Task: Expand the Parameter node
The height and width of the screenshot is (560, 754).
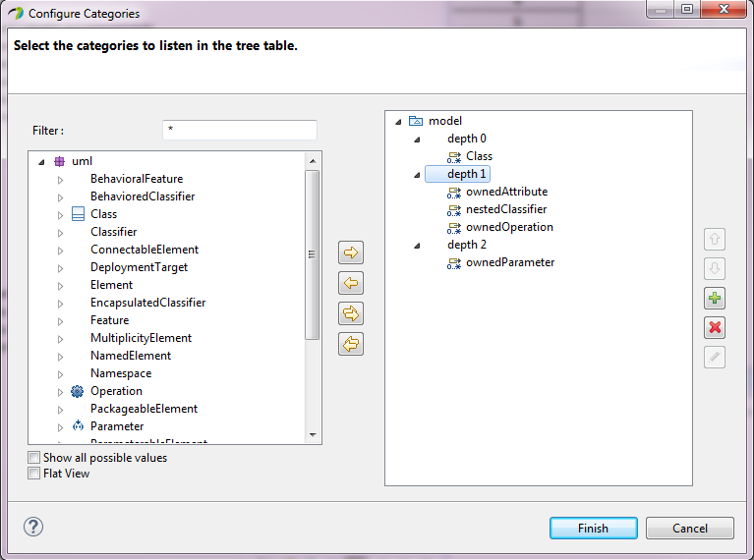Action: pyautogui.click(x=60, y=427)
